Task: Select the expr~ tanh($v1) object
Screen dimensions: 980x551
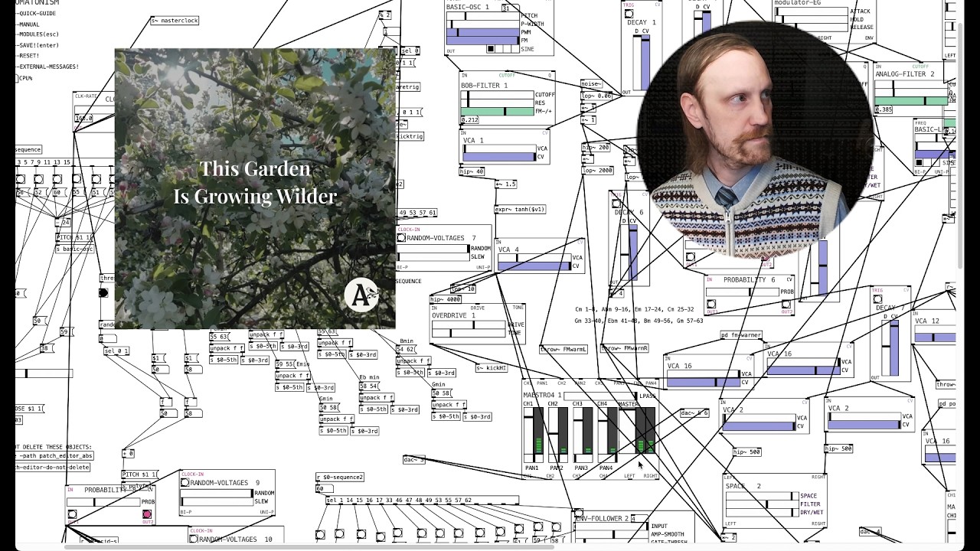Action: coord(520,209)
